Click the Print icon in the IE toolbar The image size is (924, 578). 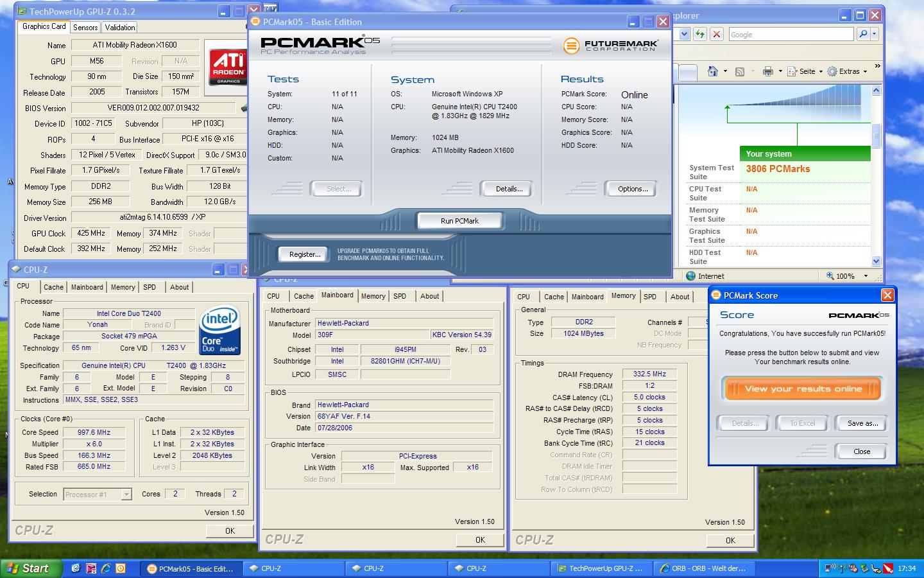click(x=767, y=71)
